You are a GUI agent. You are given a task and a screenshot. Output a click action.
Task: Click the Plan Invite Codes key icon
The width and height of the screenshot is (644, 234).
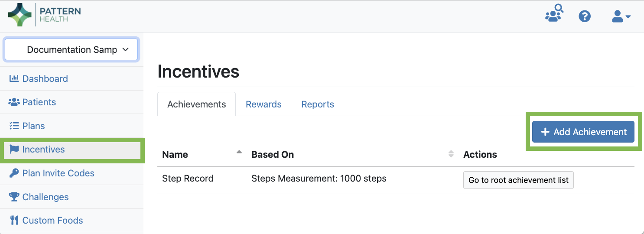(x=14, y=173)
